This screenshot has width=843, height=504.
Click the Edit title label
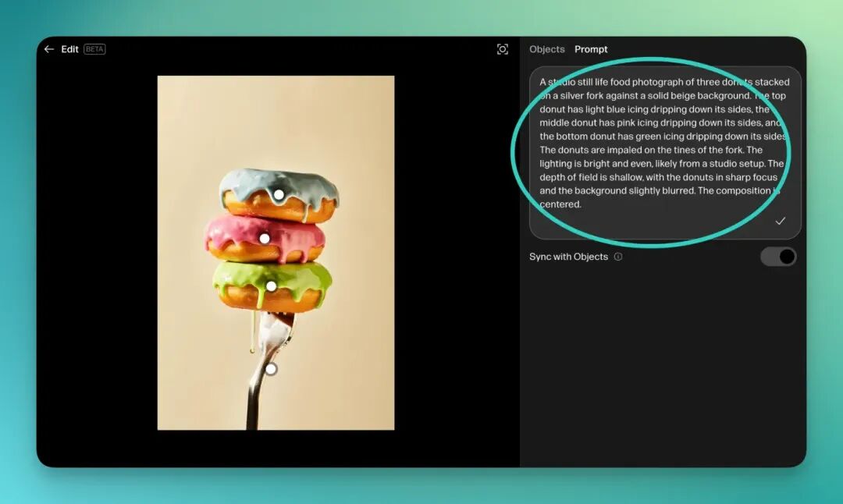pos(70,49)
